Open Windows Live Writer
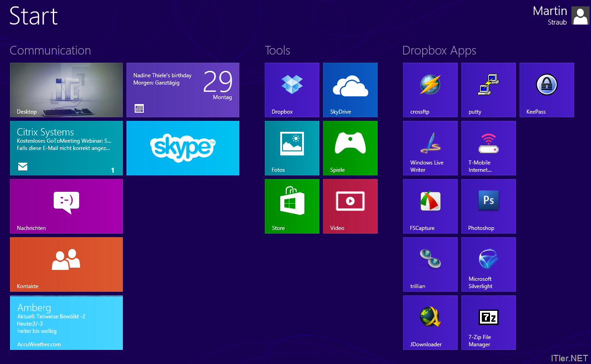 (x=430, y=148)
